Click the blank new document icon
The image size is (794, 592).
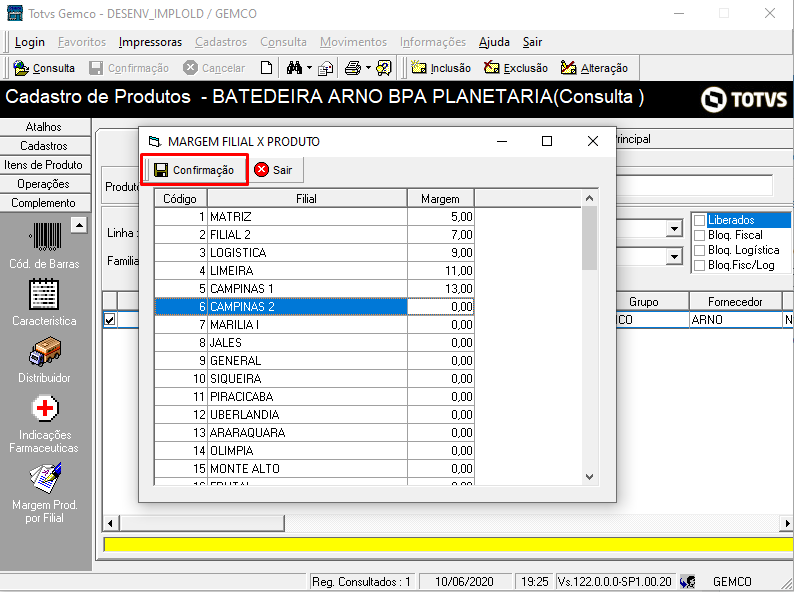pyautogui.click(x=266, y=68)
